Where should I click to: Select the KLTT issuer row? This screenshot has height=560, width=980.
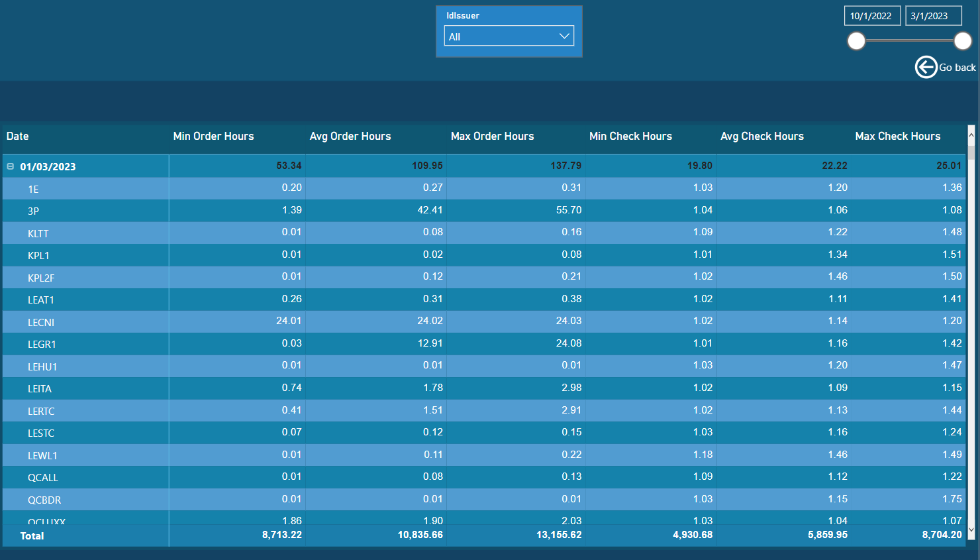(x=483, y=233)
